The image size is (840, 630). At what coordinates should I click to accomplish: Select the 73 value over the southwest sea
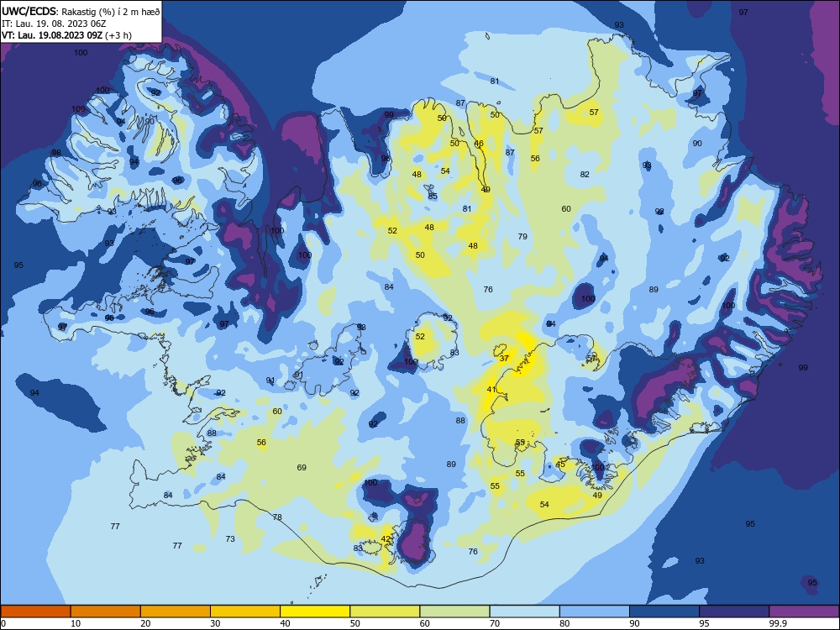point(230,539)
